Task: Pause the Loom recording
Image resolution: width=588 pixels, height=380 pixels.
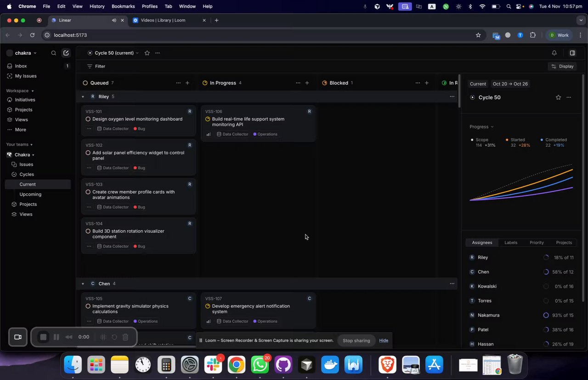Action: (x=57, y=337)
